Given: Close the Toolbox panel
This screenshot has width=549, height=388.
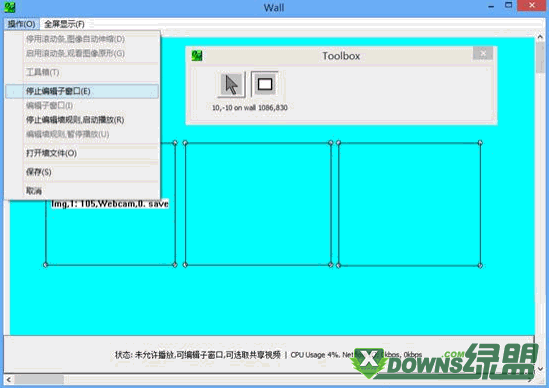Looking at the screenshot, I should pyautogui.click(x=483, y=53).
